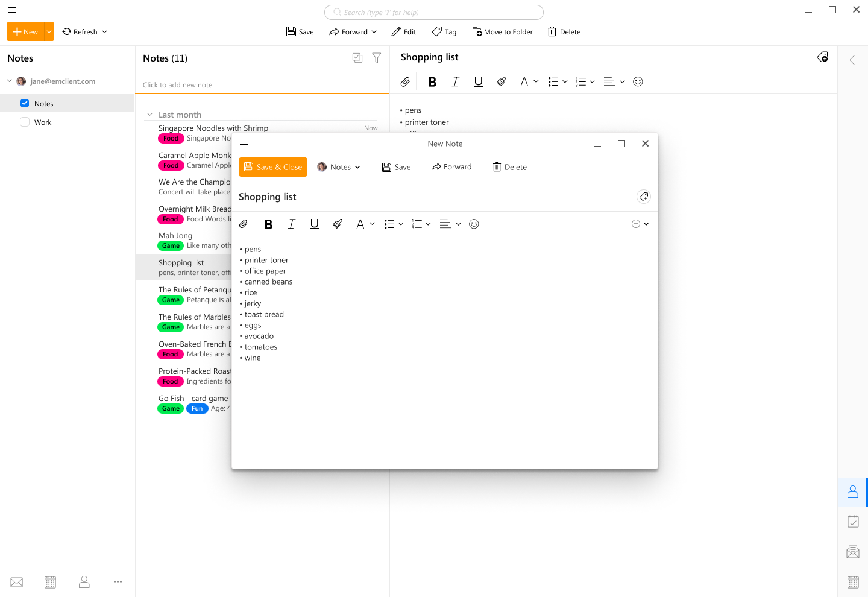Image resolution: width=868 pixels, height=597 pixels.
Task: Open the main application hamburger menu
Action: point(12,10)
